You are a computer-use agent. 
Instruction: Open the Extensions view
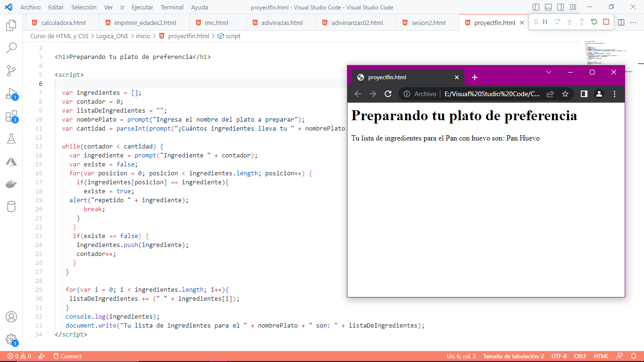[11, 116]
